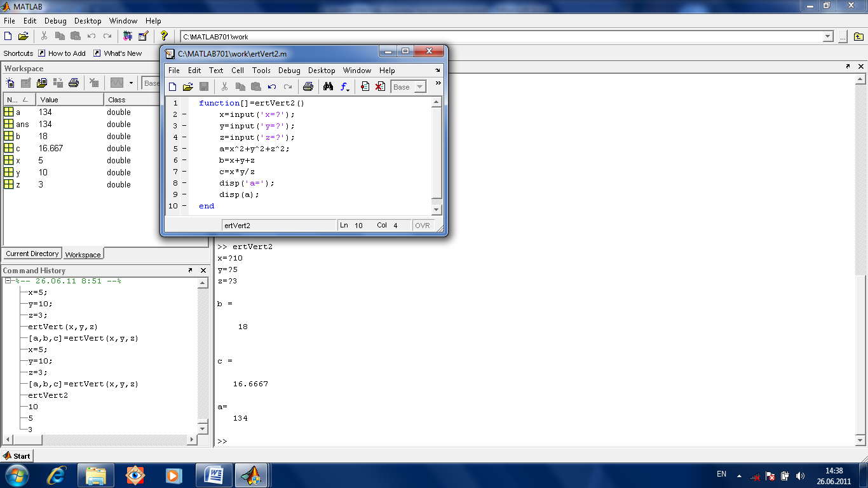Launch GUIDE from the MATLAB main toolbar
The image size is (868, 488).
coord(143,36)
